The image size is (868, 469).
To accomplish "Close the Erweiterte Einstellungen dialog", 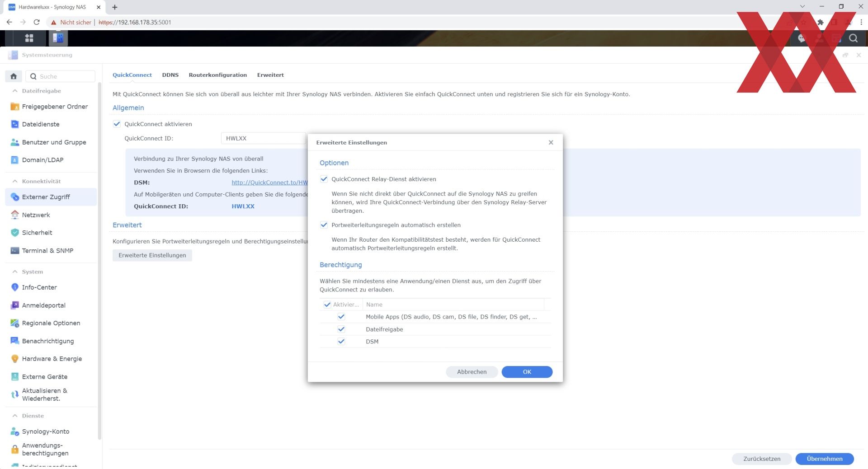I will click(x=551, y=142).
